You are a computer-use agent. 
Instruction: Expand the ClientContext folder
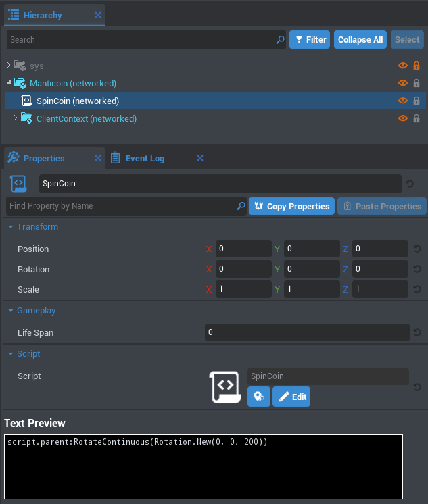(15, 118)
